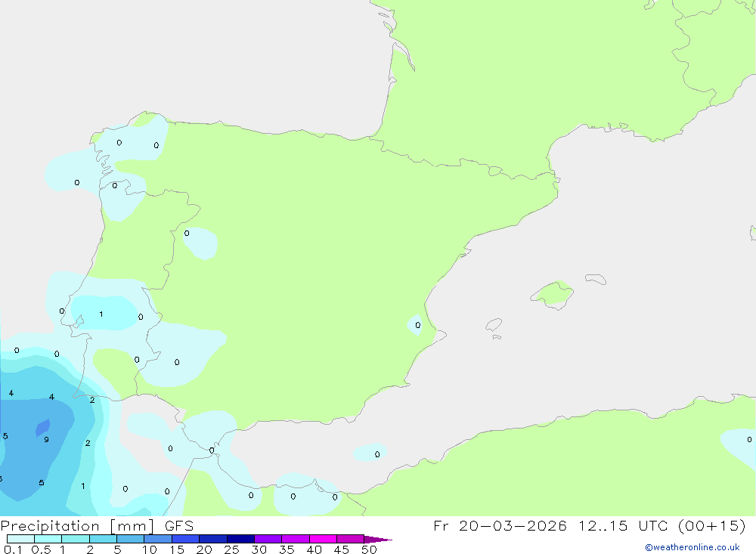Click the '(00+15)' forecast hour label

pyautogui.click(x=711, y=525)
